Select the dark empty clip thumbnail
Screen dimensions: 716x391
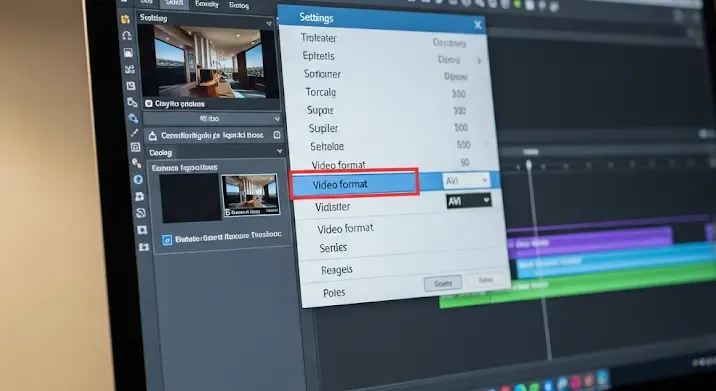[190, 198]
